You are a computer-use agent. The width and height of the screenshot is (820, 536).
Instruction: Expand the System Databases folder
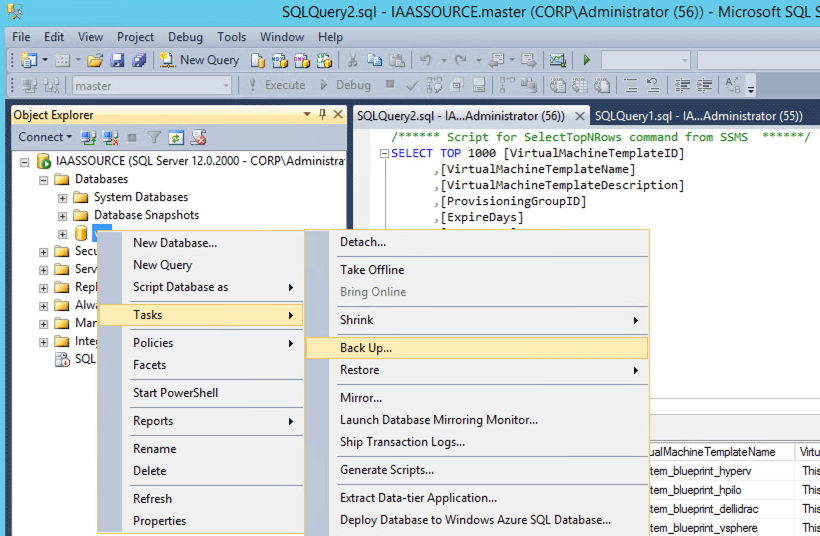[x=63, y=198]
